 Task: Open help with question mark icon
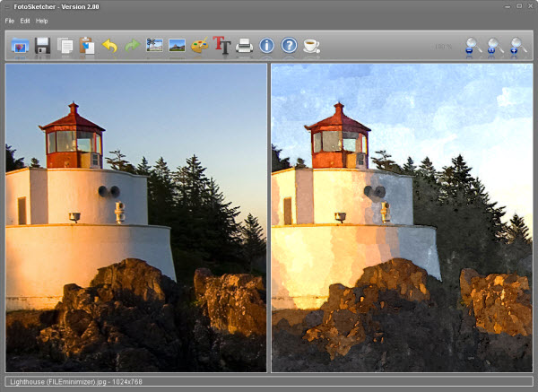(289, 45)
